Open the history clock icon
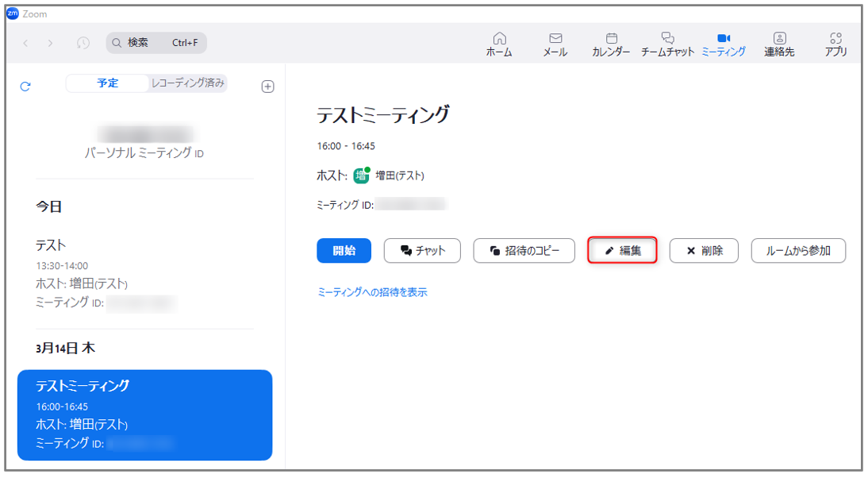Screen dimensions: 868x478 click(83, 43)
